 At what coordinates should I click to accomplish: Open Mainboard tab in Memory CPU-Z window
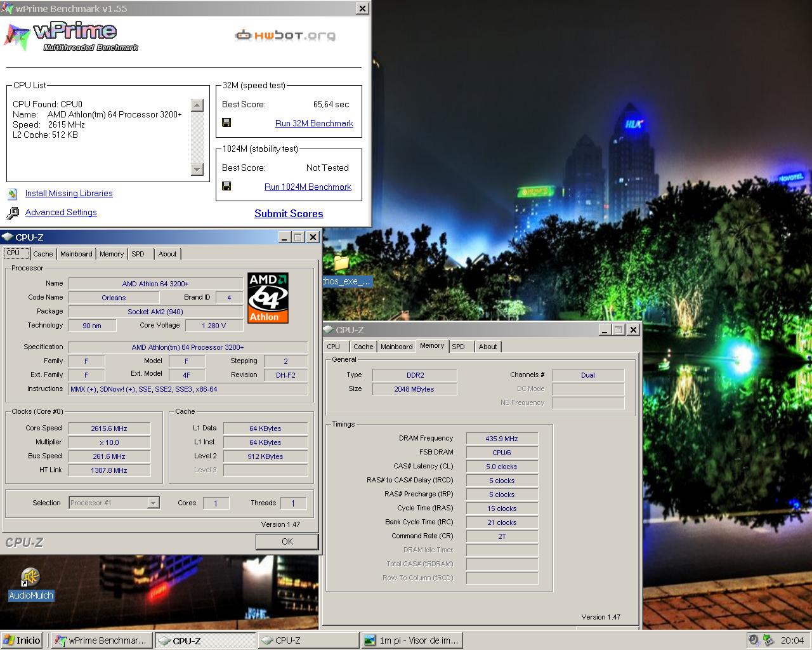tap(396, 347)
